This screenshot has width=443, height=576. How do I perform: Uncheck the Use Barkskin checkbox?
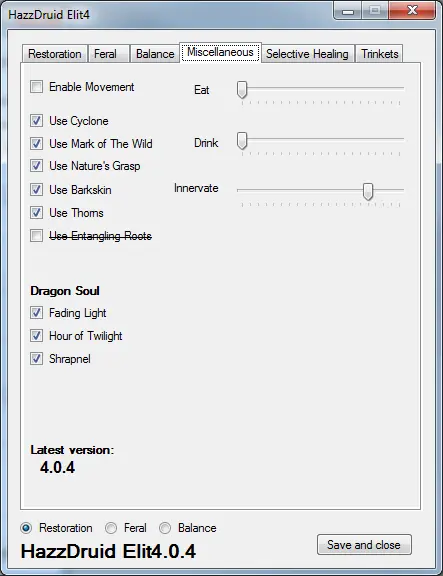(36, 190)
